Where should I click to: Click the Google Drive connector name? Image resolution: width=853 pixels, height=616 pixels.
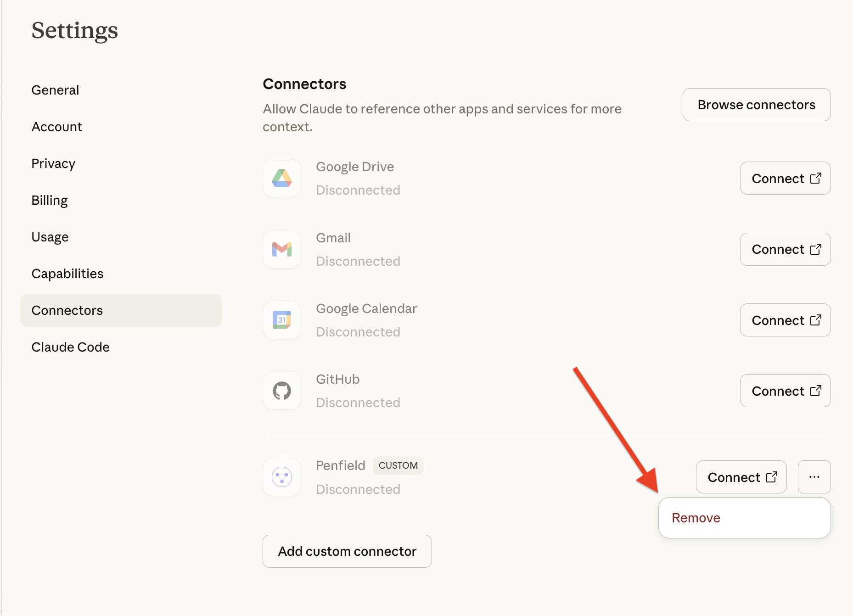355,167
